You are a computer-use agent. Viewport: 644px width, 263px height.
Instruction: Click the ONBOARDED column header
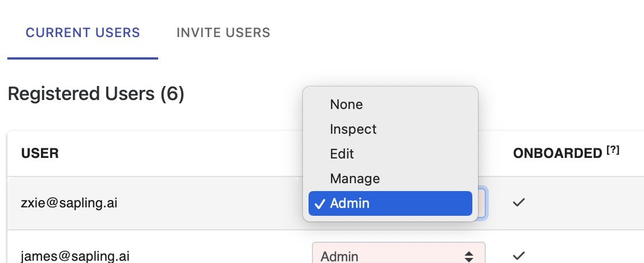pyautogui.click(x=558, y=153)
